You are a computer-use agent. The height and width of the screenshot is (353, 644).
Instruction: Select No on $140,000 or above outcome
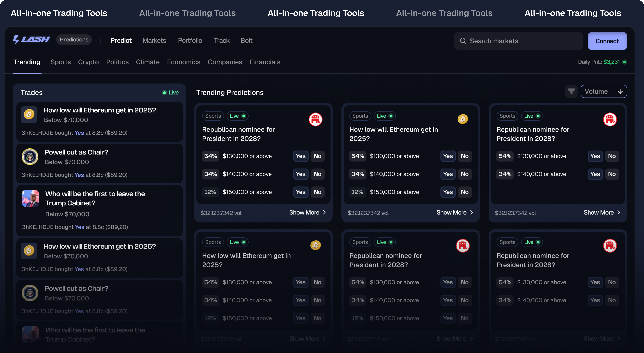coord(317,174)
